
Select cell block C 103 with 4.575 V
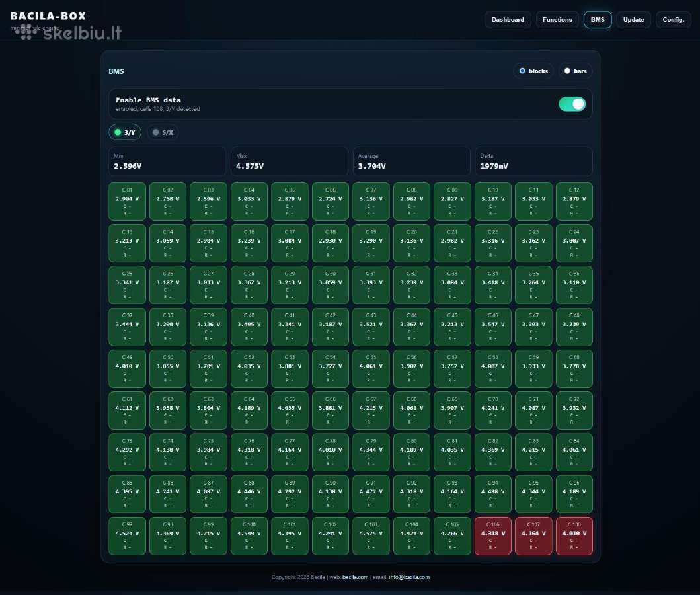pyautogui.click(x=371, y=536)
